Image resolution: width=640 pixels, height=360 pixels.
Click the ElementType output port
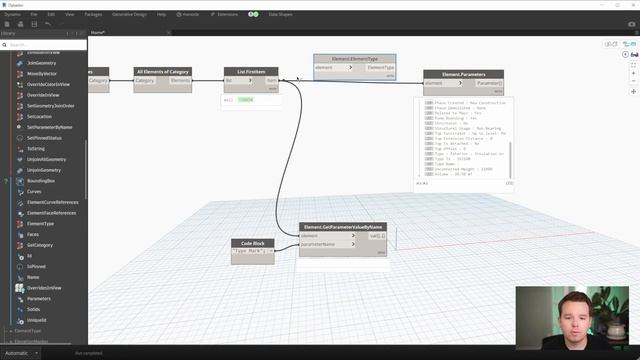coord(380,67)
